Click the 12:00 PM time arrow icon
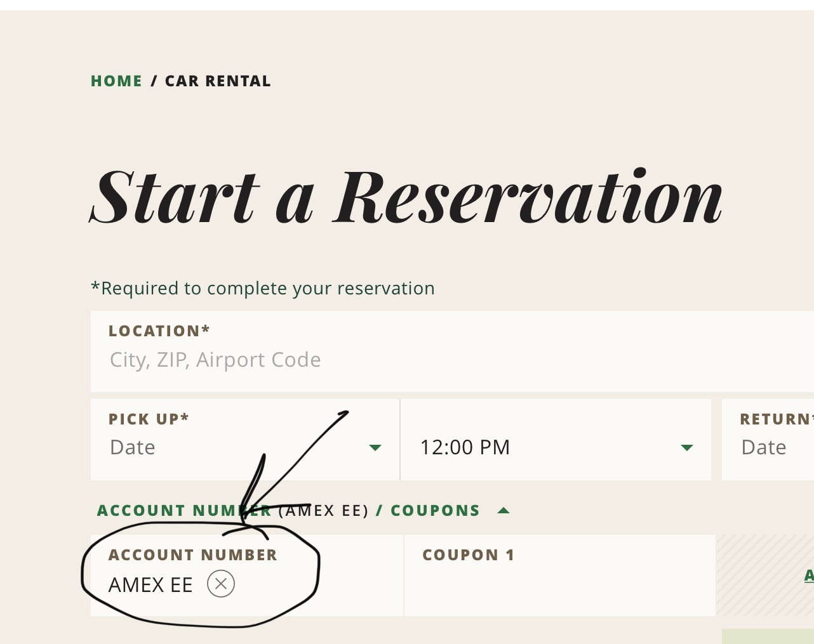 [x=686, y=448]
